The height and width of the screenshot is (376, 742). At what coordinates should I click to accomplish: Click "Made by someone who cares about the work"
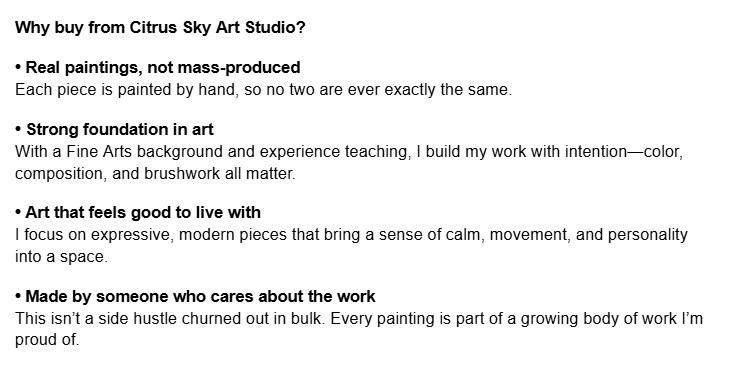(x=200, y=296)
